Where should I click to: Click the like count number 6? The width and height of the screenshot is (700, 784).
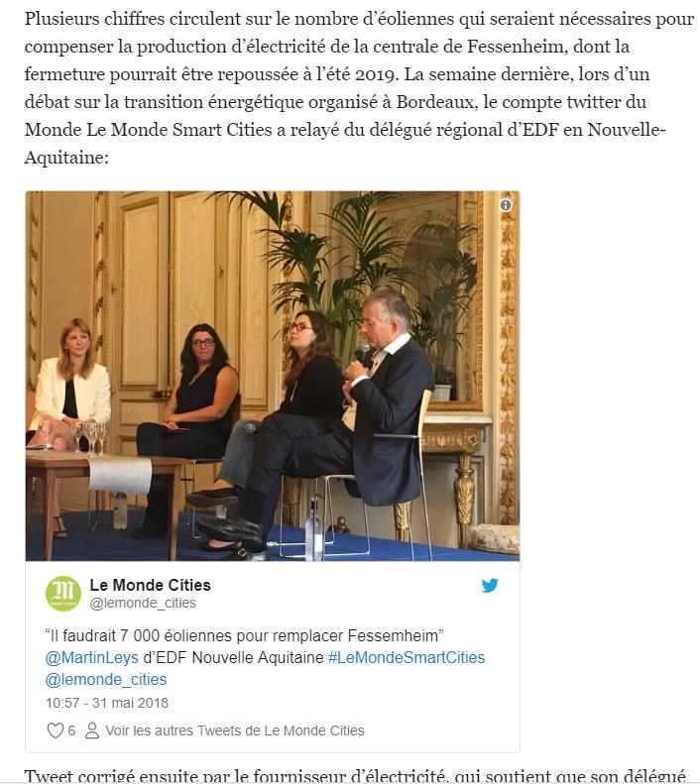tap(71, 731)
